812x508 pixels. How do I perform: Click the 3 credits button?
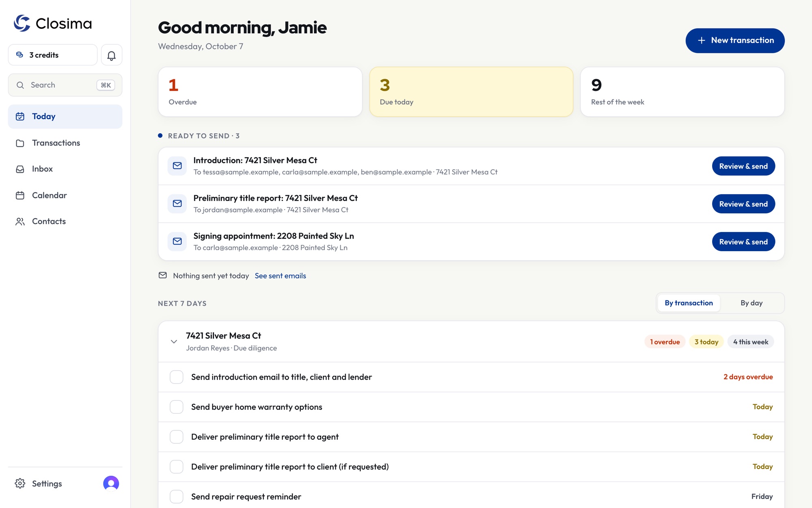(x=53, y=55)
